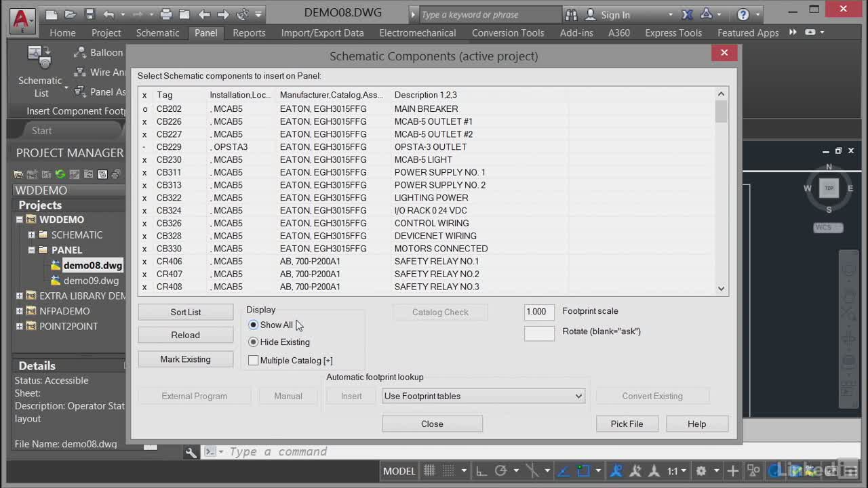The width and height of the screenshot is (868, 488).
Task: Click the Open Project icon in Project Manager
Action: click(18, 174)
